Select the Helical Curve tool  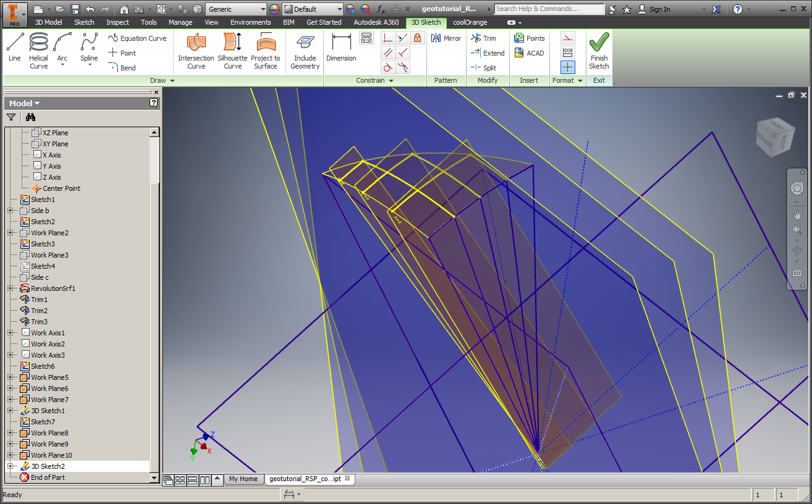click(38, 50)
